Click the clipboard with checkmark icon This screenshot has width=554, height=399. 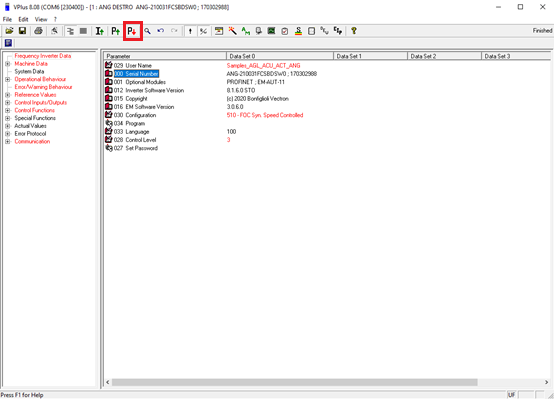point(285,31)
